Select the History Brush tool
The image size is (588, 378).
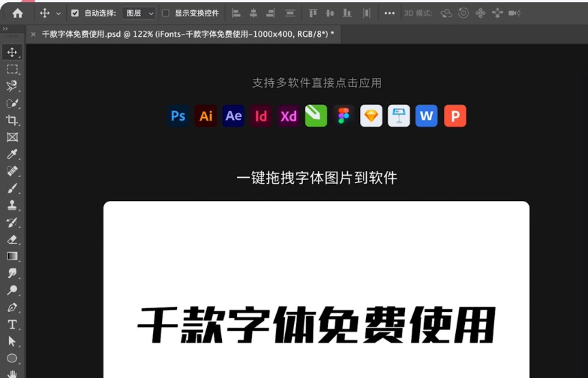(x=12, y=222)
